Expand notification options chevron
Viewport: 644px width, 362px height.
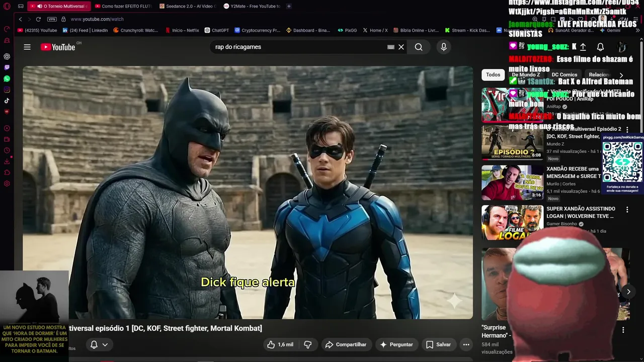coord(105,344)
